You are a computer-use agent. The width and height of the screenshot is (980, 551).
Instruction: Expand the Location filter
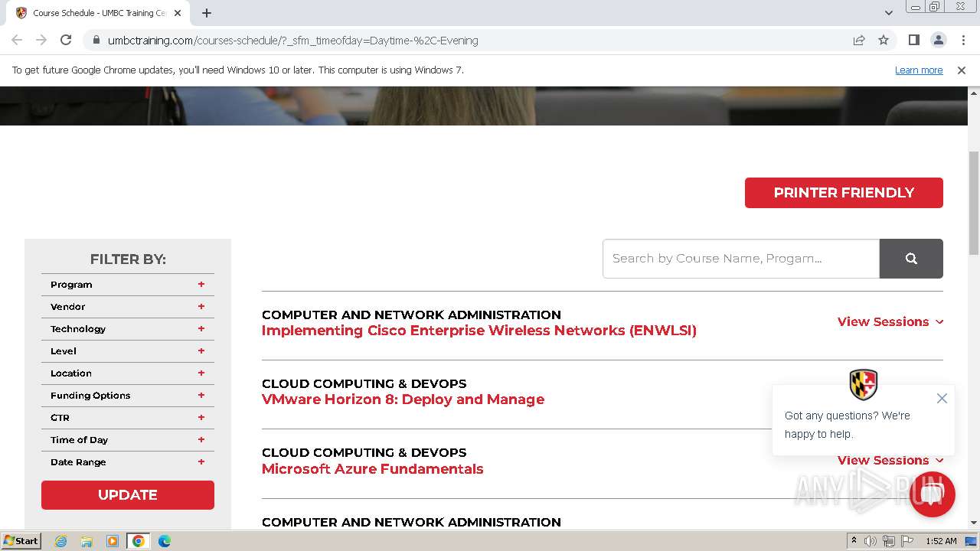click(128, 373)
